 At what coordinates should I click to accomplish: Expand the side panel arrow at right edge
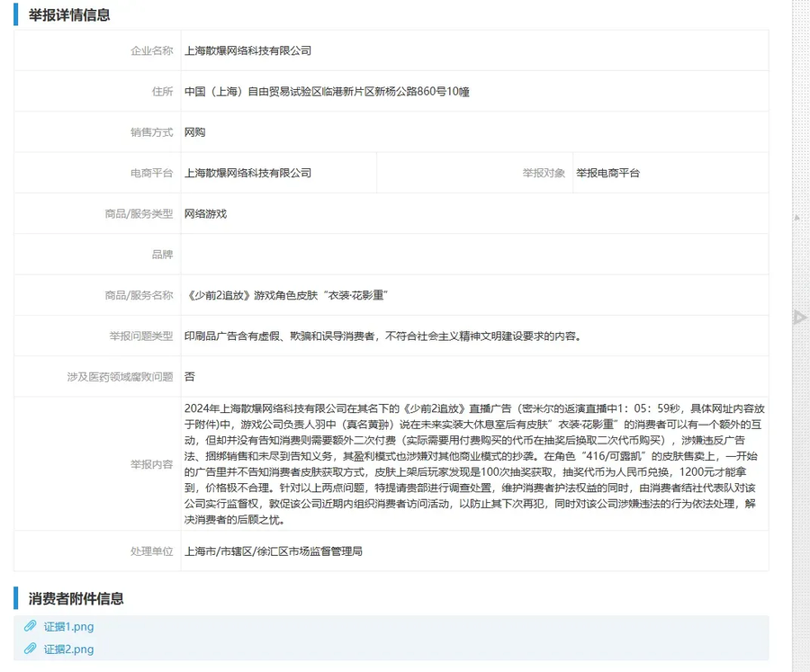[800, 318]
